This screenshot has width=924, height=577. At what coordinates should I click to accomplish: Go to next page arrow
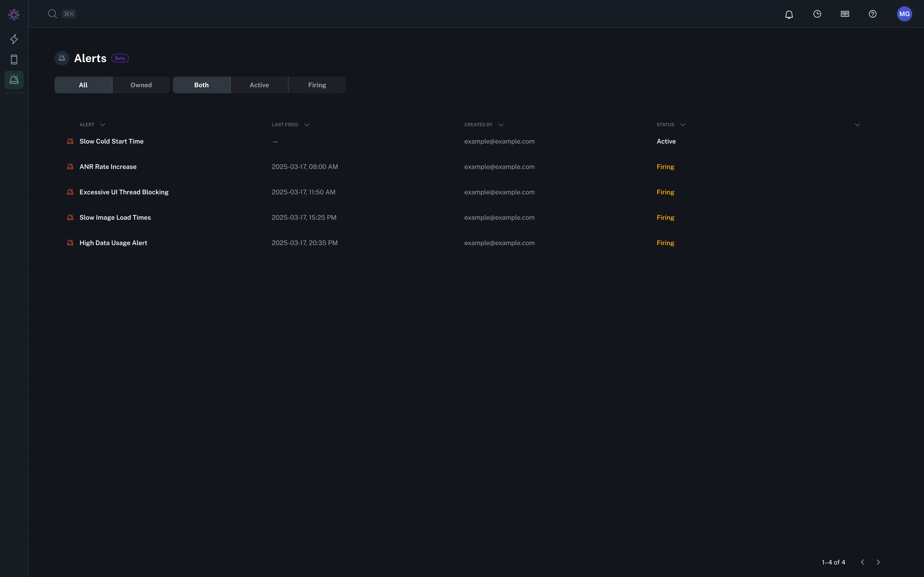[x=878, y=562]
